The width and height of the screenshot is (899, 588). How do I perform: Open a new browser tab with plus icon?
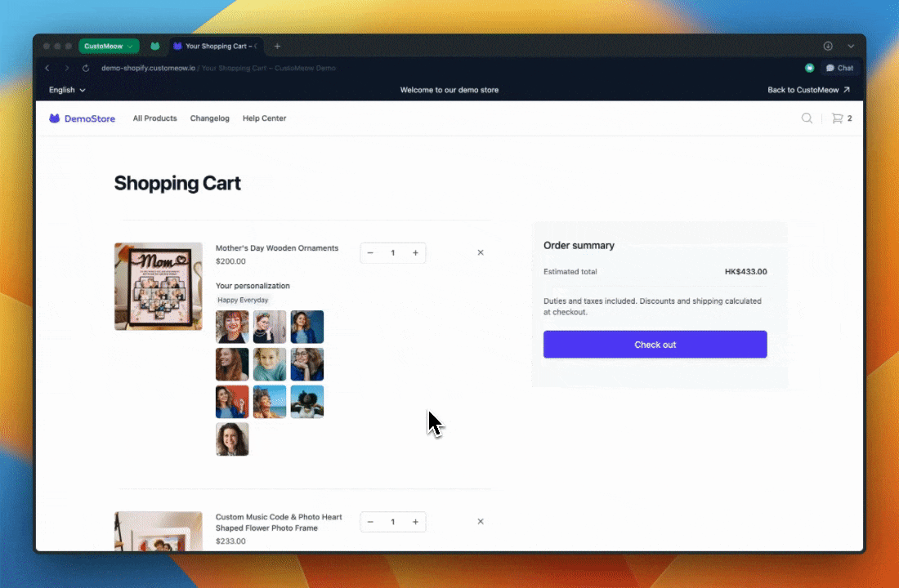coord(278,47)
